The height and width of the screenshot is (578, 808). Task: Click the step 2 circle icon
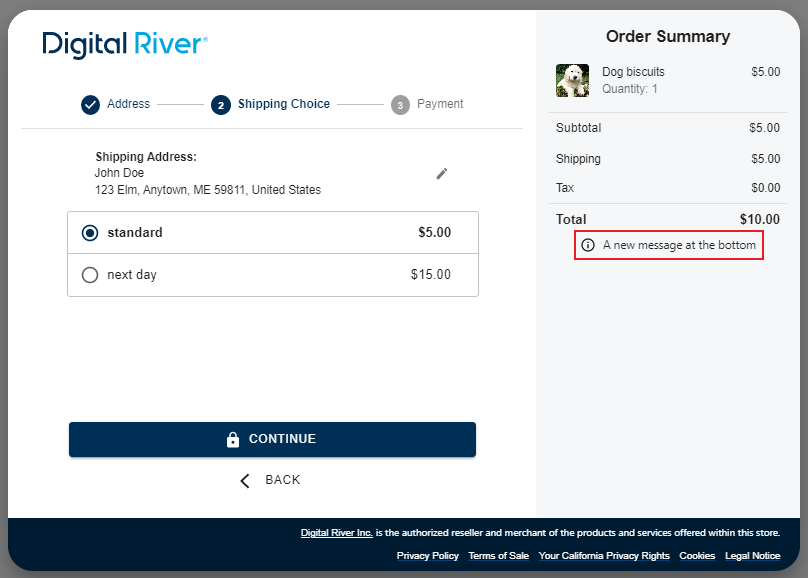tap(220, 105)
